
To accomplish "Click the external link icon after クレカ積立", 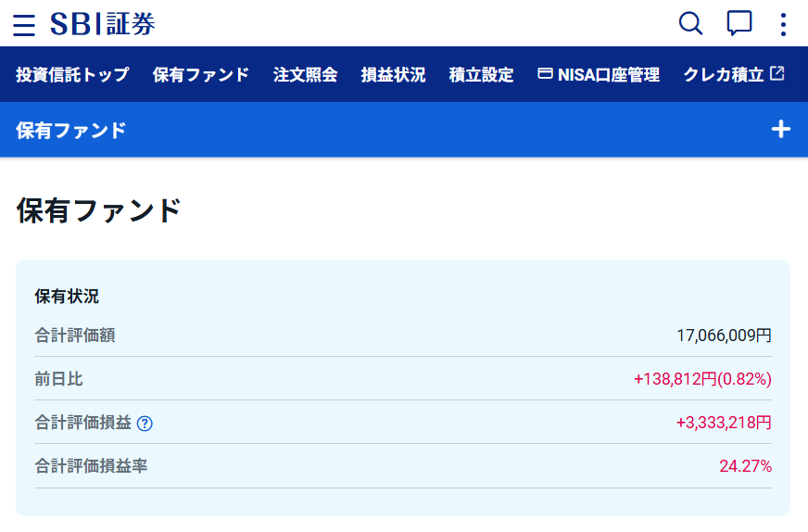I will [777, 74].
